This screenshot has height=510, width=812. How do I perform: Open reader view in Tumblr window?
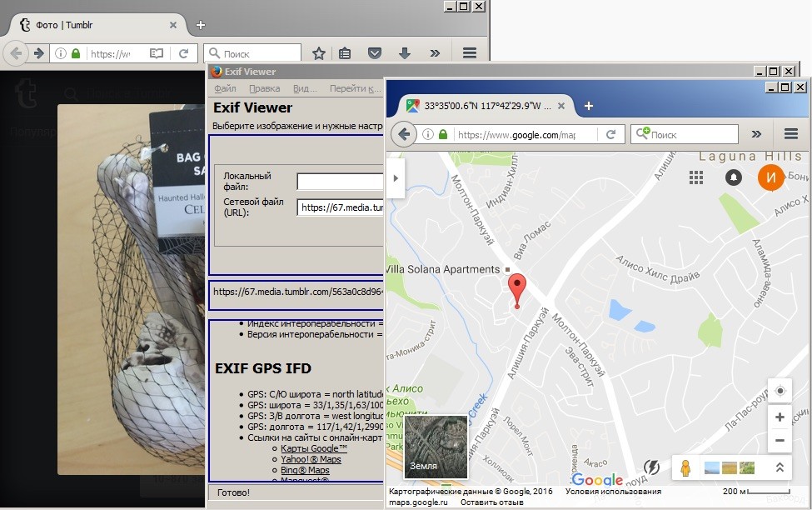[x=157, y=53]
